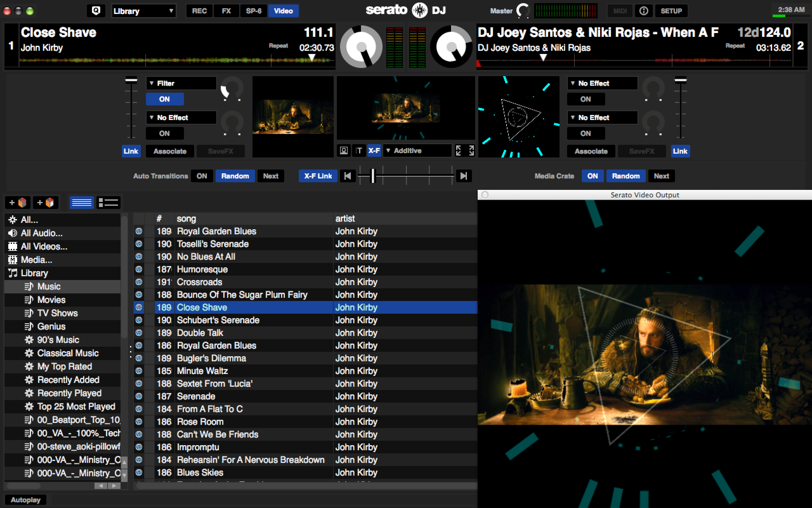This screenshot has height=508, width=812.
Task: Select the Schubert's Serenade track row
Action: (x=305, y=320)
